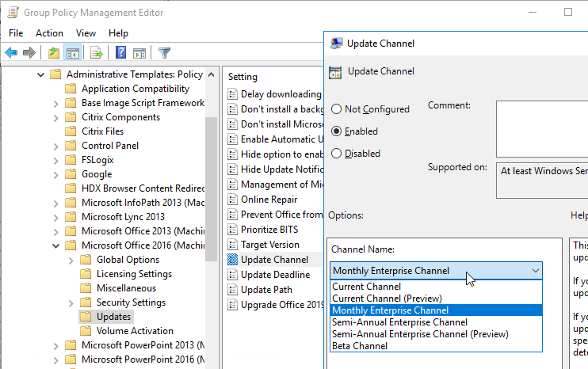Choose Current Channel (Preview) option

click(436, 299)
